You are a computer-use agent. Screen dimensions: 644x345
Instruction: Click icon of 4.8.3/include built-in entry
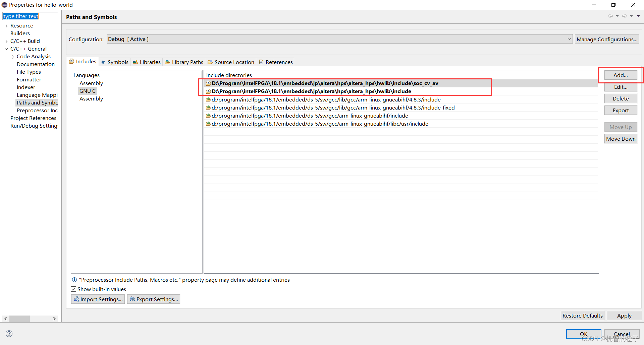(x=208, y=99)
